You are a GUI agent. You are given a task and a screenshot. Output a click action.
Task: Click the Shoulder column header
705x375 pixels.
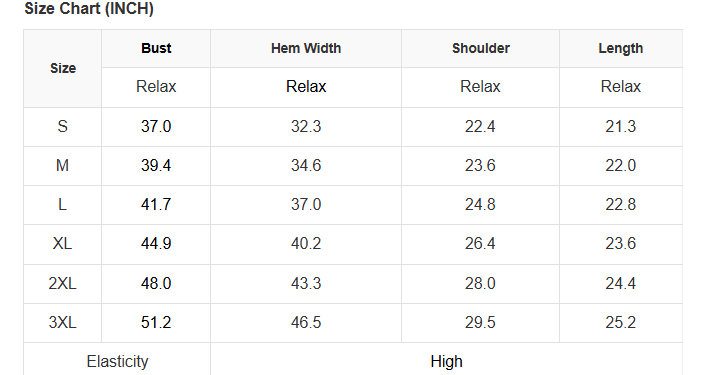481,48
